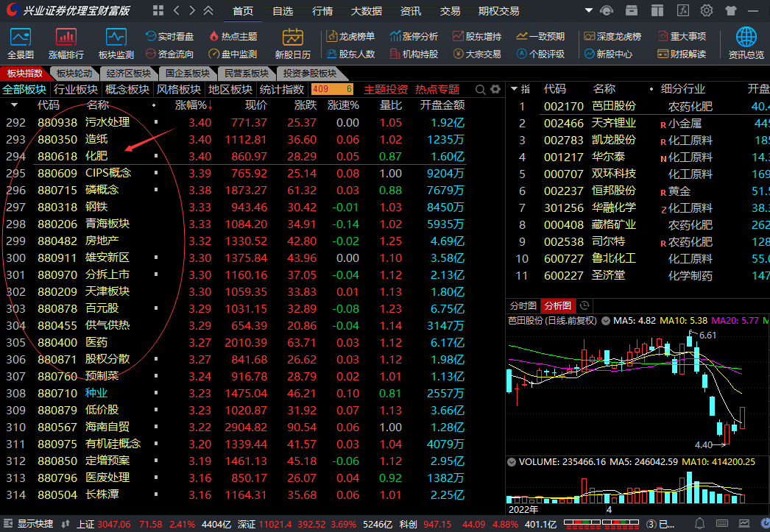Screen dimensions: 770x532
Task: Open 深度龙虎榜 from the toolbar
Action: (x=613, y=36)
